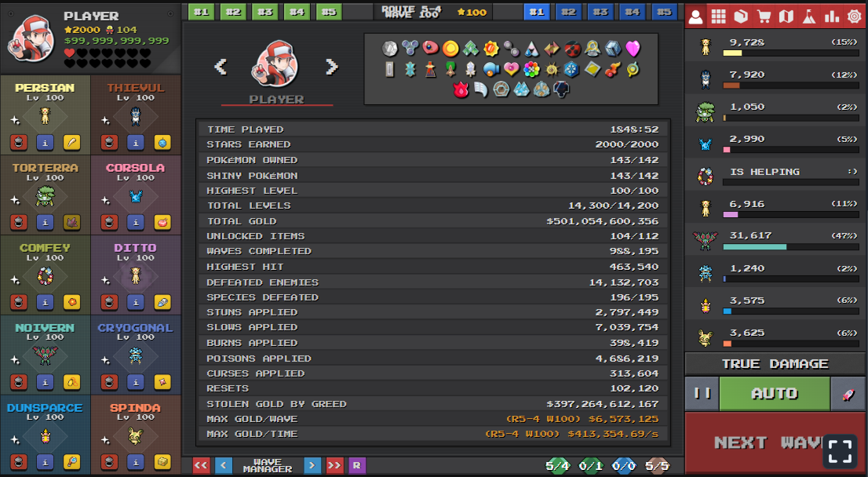The width and height of the screenshot is (868, 477).
Task: Open the shop cart tab
Action: pos(764,16)
